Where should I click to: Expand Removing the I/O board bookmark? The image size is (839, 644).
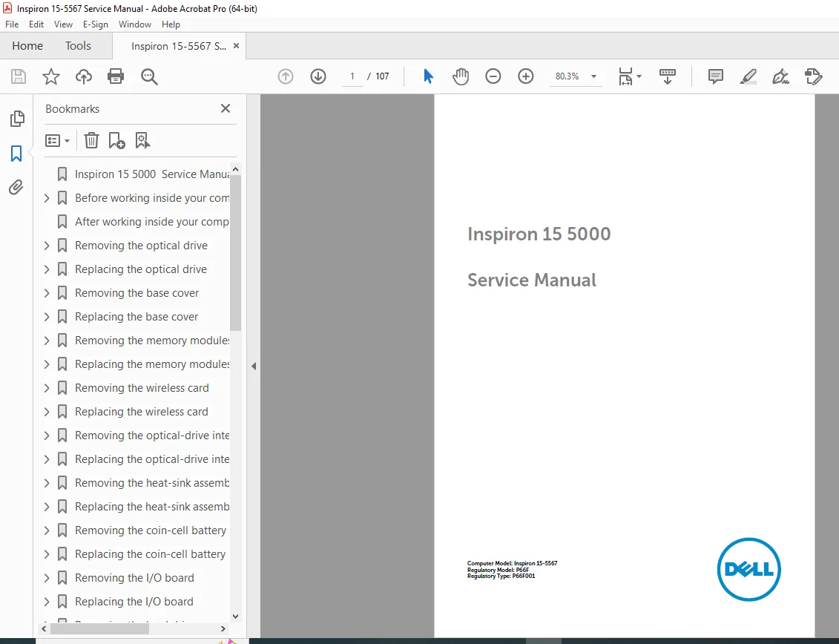[47, 578]
